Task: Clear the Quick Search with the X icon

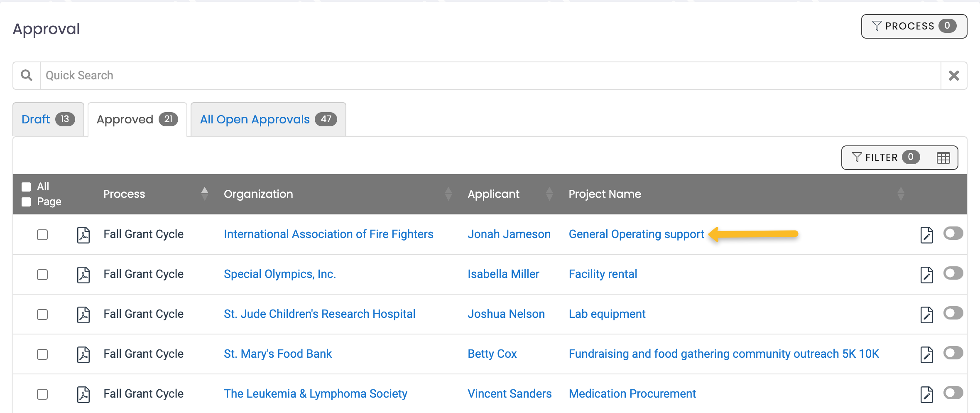Action: 954,75
